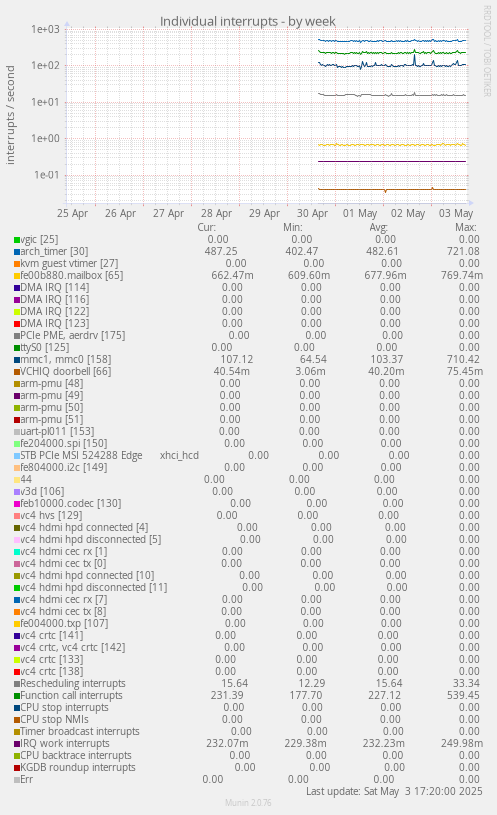Click the Rescheduling interrupts gray swatch

(17, 683)
